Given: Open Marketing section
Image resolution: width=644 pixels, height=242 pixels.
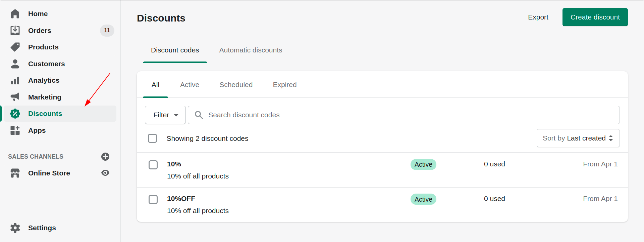Looking at the screenshot, I should point(45,97).
